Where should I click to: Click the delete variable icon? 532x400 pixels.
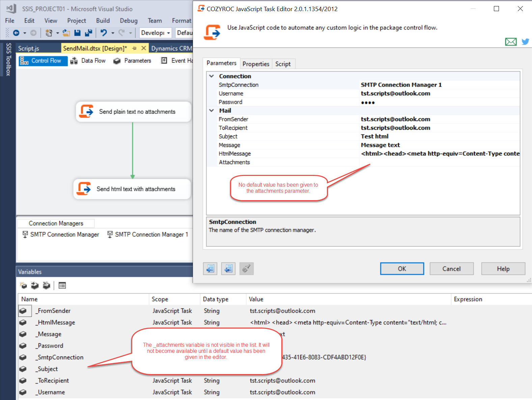coord(46,285)
